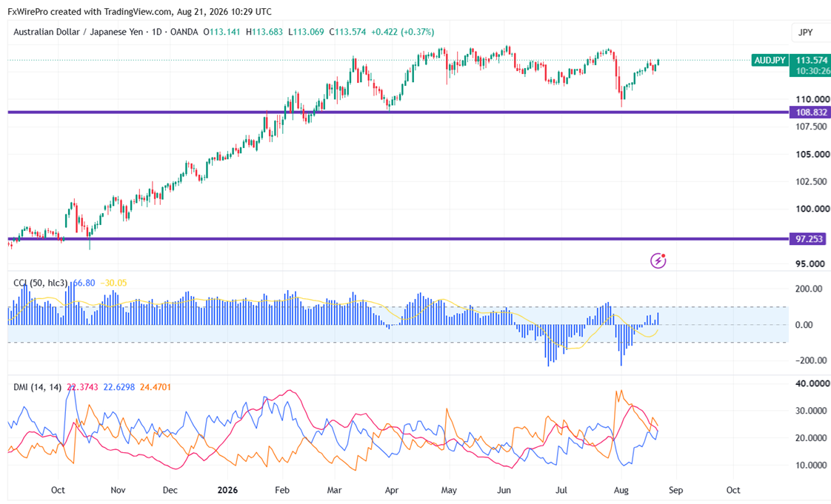Click the Apr label on time axis
831x504 pixels.
pyautogui.click(x=392, y=490)
